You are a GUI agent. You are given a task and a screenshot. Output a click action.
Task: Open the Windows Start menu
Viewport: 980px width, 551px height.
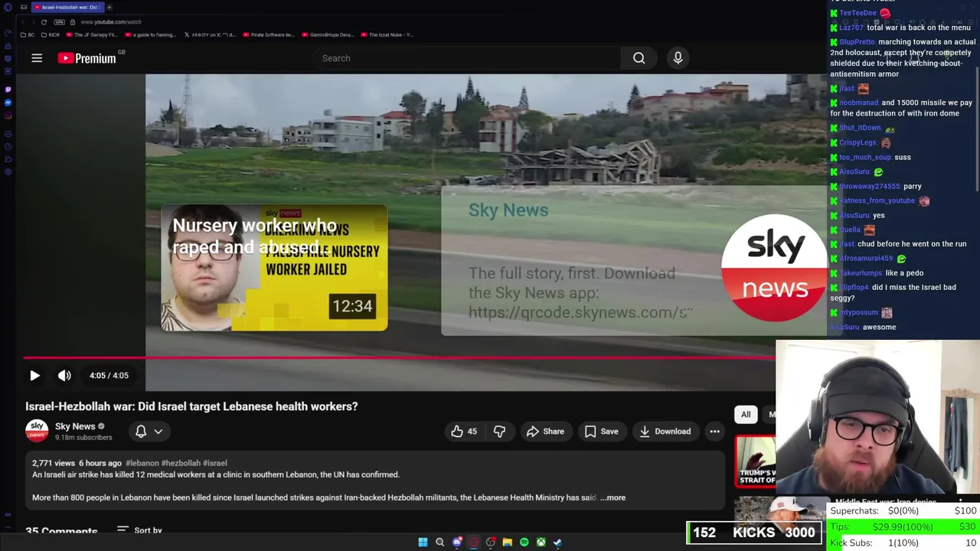pyautogui.click(x=423, y=542)
